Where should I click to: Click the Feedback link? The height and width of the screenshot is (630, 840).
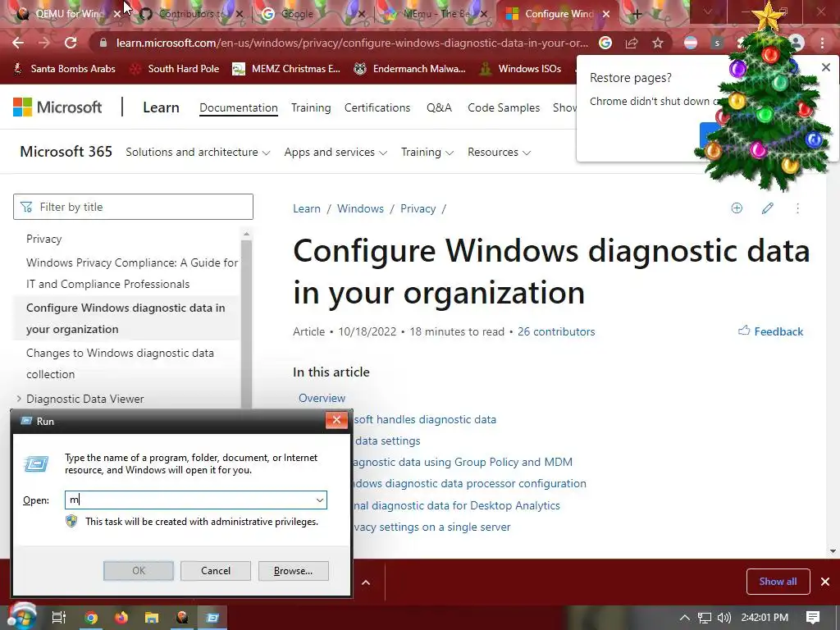[x=771, y=331]
